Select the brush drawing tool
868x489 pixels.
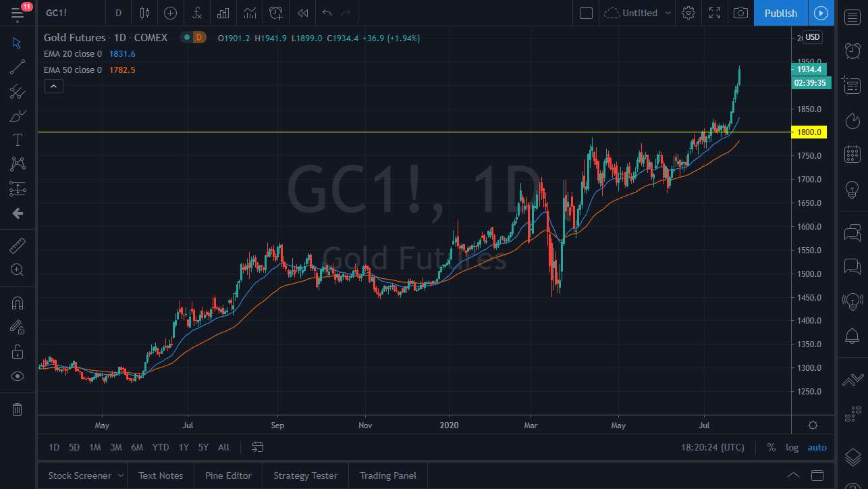coord(18,115)
